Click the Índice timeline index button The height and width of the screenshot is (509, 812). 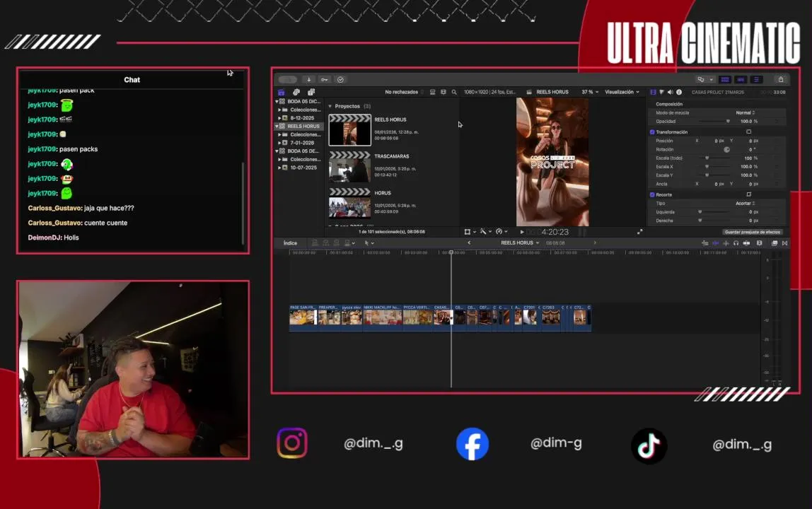tap(290, 243)
